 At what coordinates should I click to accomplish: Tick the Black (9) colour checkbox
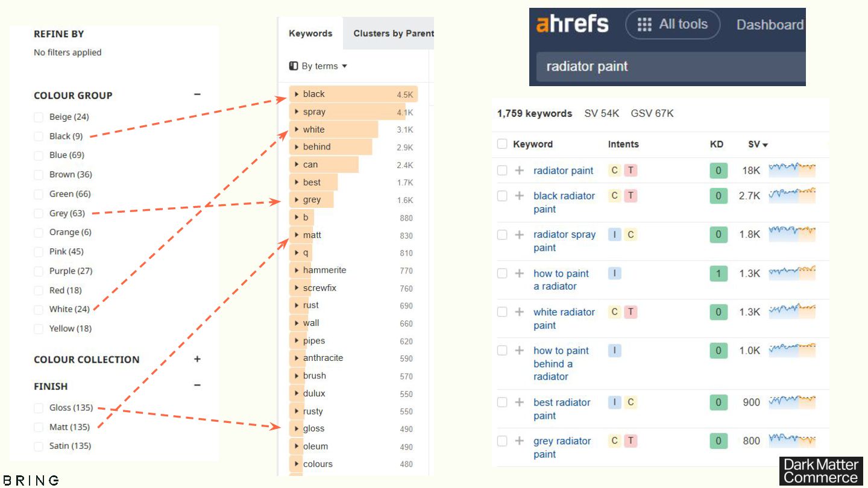coord(39,136)
